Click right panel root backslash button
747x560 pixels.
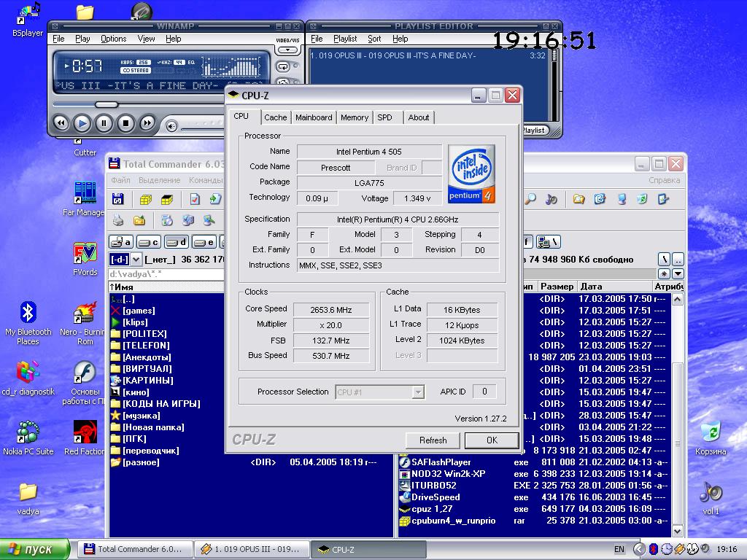coord(664,260)
